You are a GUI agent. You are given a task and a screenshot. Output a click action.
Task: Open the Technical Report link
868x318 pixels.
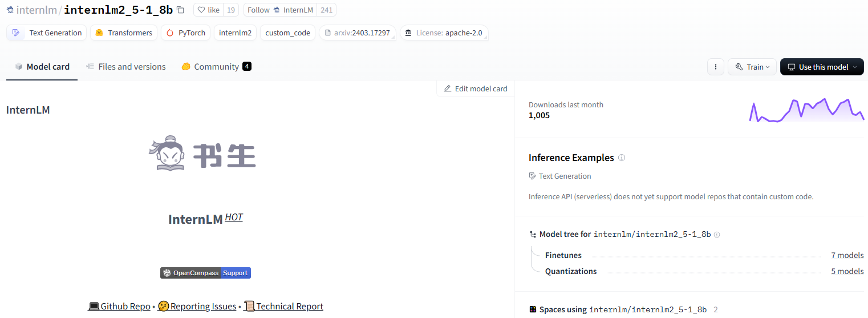point(283,307)
